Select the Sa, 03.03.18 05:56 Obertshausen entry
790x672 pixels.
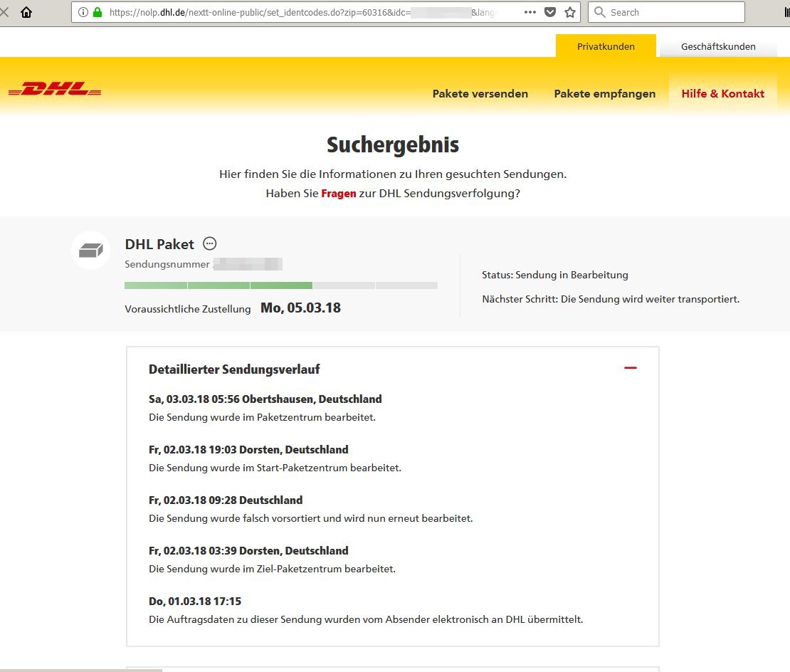(x=265, y=399)
